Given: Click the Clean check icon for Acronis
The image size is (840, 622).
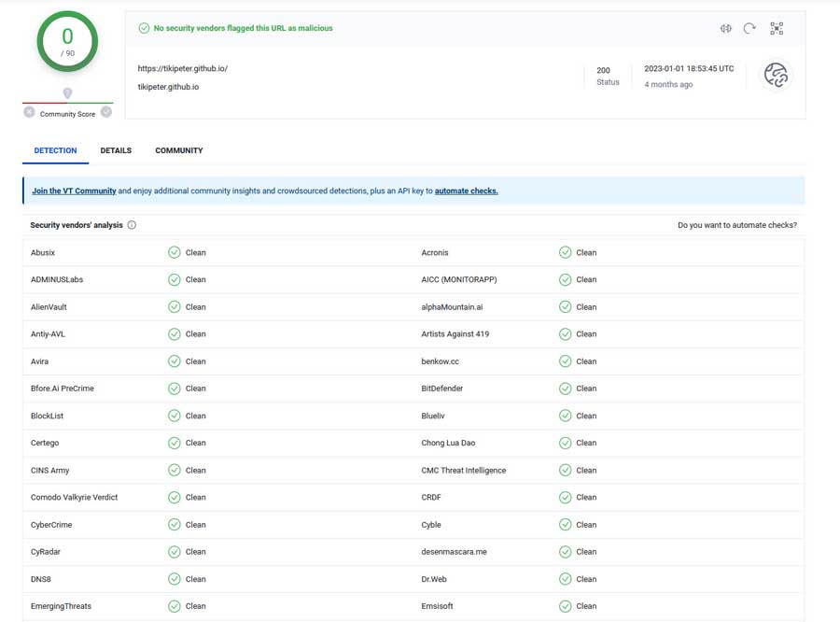Looking at the screenshot, I should [x=566, y=252].
